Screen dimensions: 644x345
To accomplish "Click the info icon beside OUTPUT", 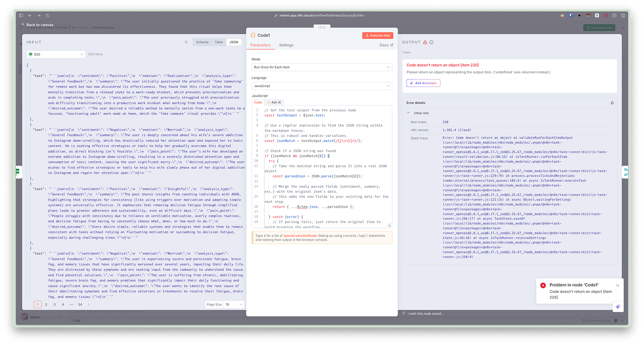I will (x=432, y=42).
